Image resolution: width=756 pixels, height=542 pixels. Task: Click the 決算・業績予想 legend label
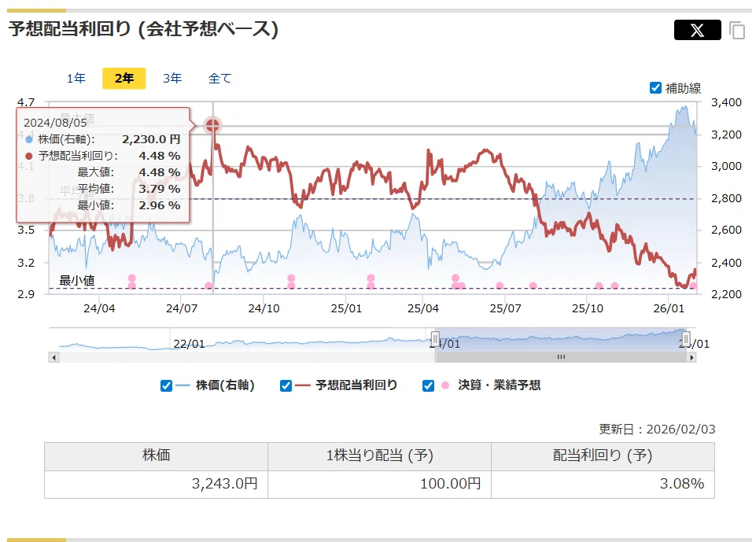[x=499, y=385]
